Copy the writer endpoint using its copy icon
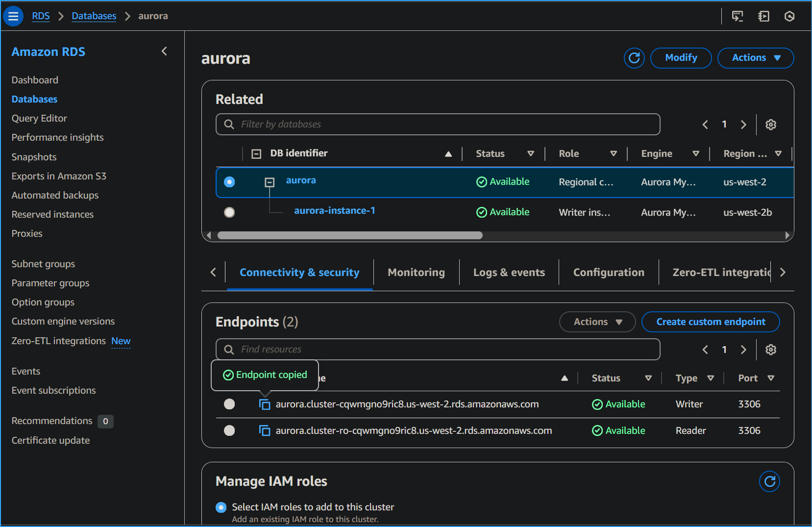This screenshot has height=527, width=812. pyautogui.click(x=265, y=404)
